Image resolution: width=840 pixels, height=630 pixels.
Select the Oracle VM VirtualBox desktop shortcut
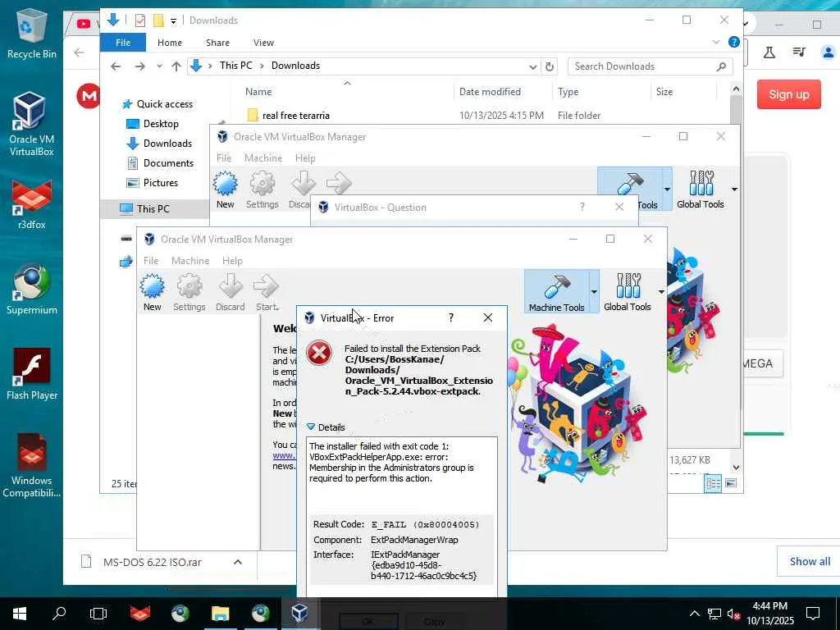[32, 124]
